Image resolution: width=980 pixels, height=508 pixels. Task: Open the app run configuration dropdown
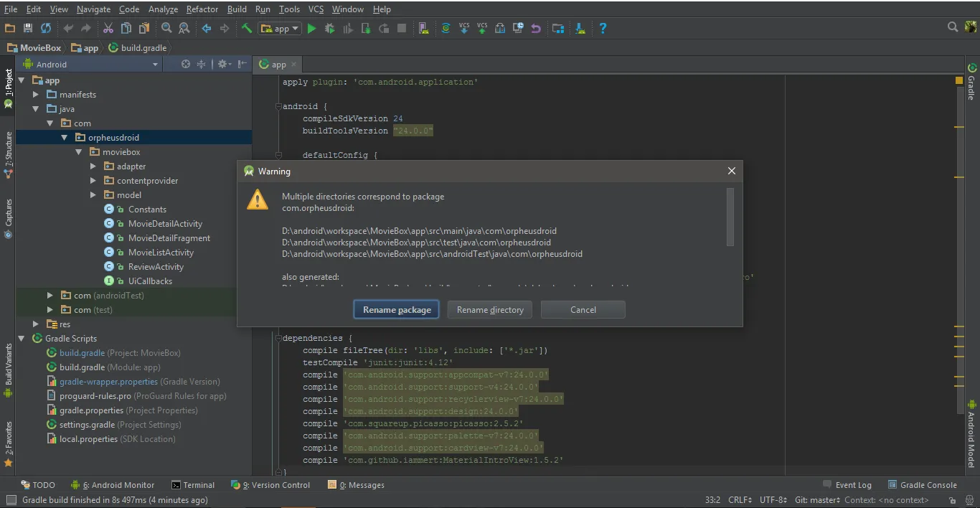pyautogui.click(x=280, y=28)
